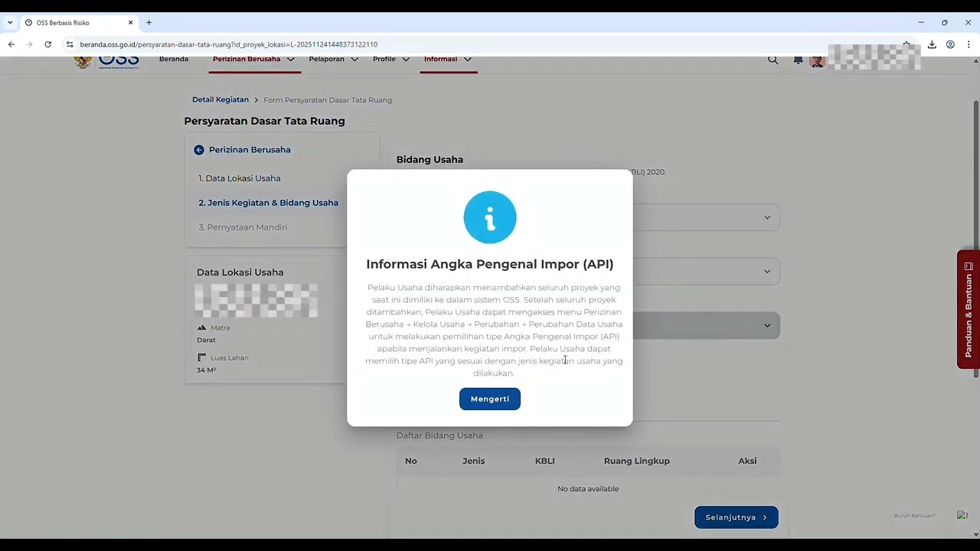
Task: Click the Daftar Bidang Usaha label
Action: click(439, 435)
